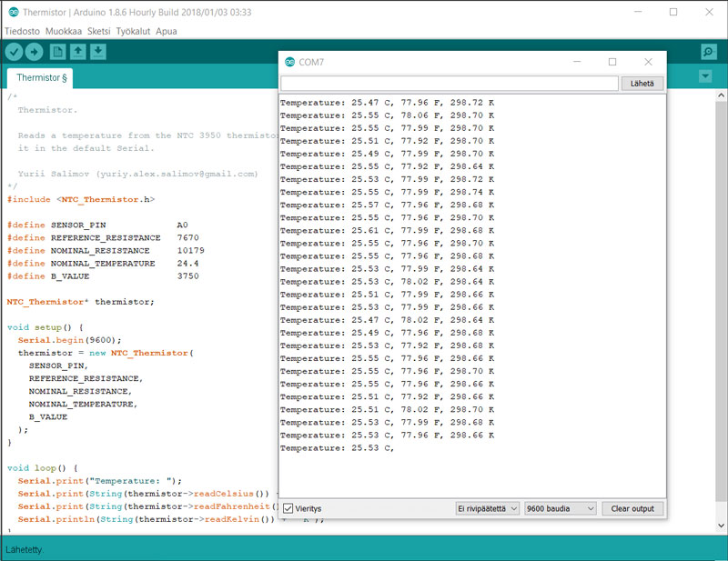Click the serial output line with 25.61 C
The height and width of the screenshot is (561, 728).
tap(388, 231)
